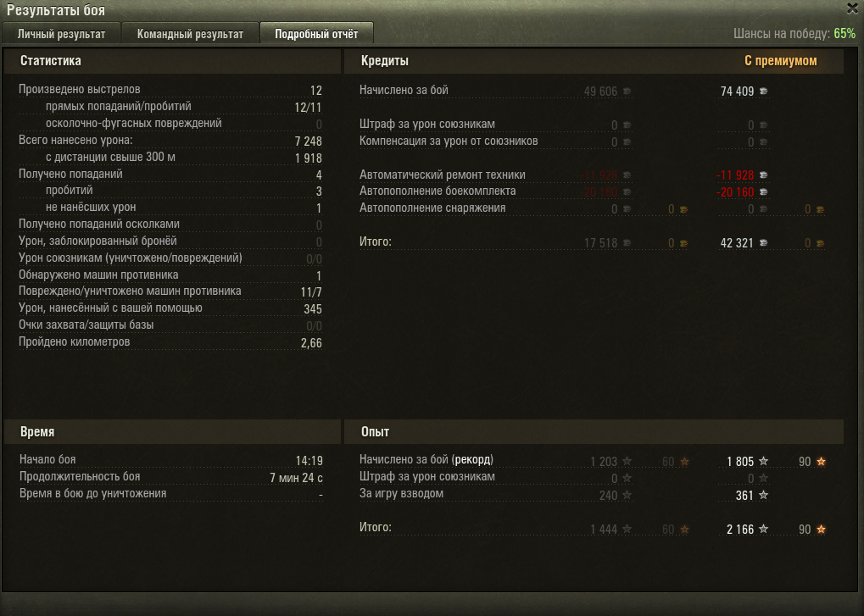Close the Результаты боя window
Screen dimensions: 864x616
point(852,8)
